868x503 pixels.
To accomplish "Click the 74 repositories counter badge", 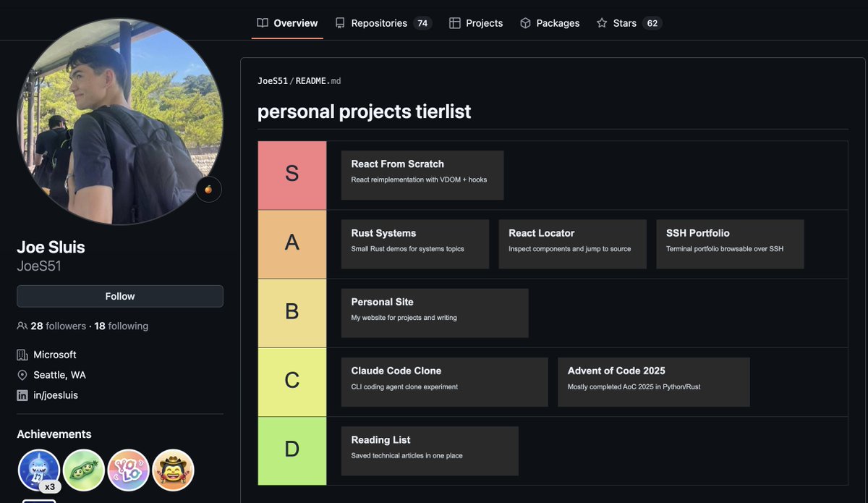I will (422, 23).
